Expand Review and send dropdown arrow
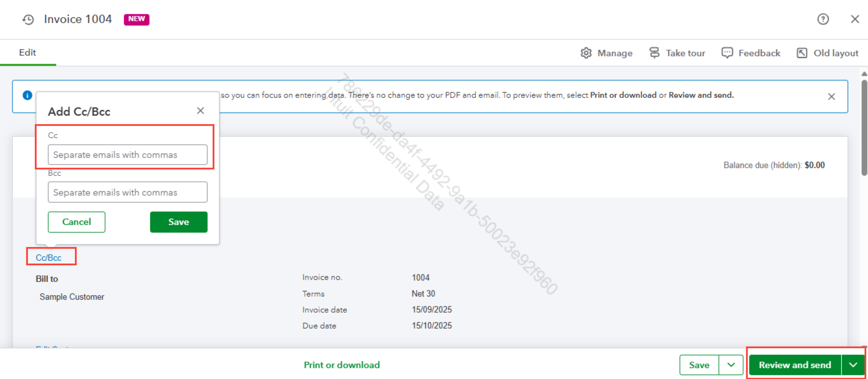Image resolution: width=868 pixels, height=379 pixels. pyautogui.click(x=853, y=365)
